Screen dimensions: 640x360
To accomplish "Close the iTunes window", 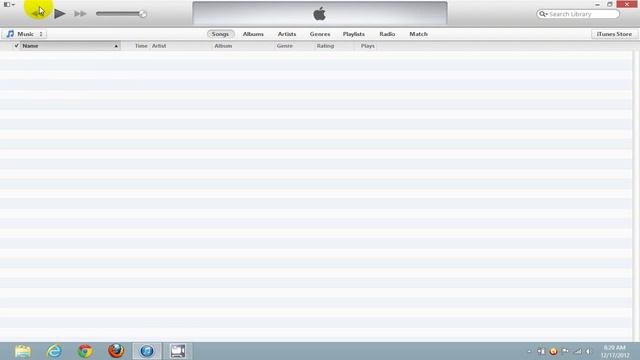I will click(627, 4).
